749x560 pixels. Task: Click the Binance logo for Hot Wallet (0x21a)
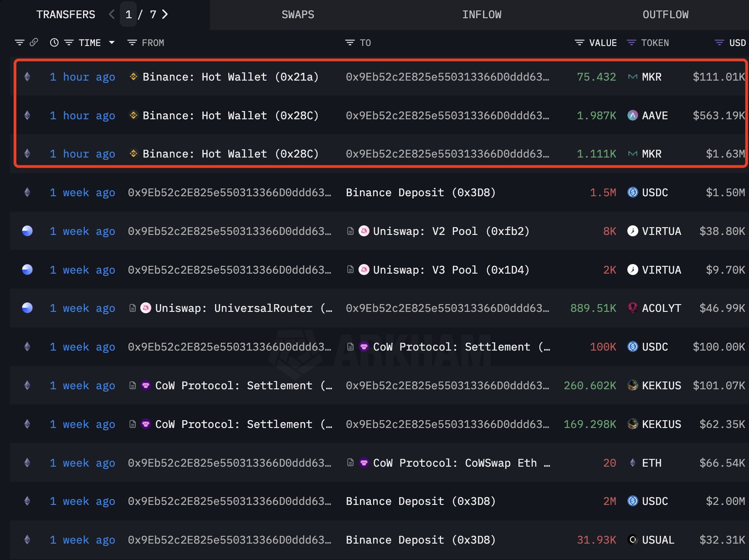tap(133, 77)
